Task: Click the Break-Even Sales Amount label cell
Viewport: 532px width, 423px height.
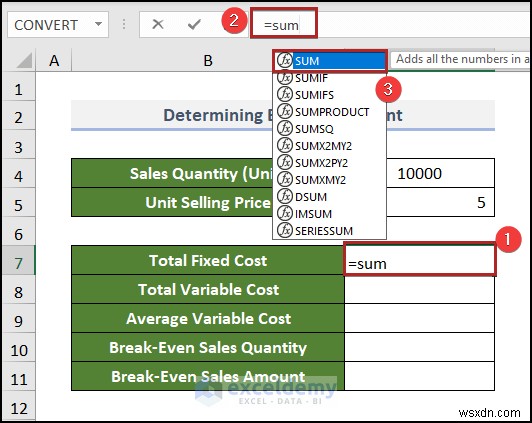Action: click(x=208, y=376)
